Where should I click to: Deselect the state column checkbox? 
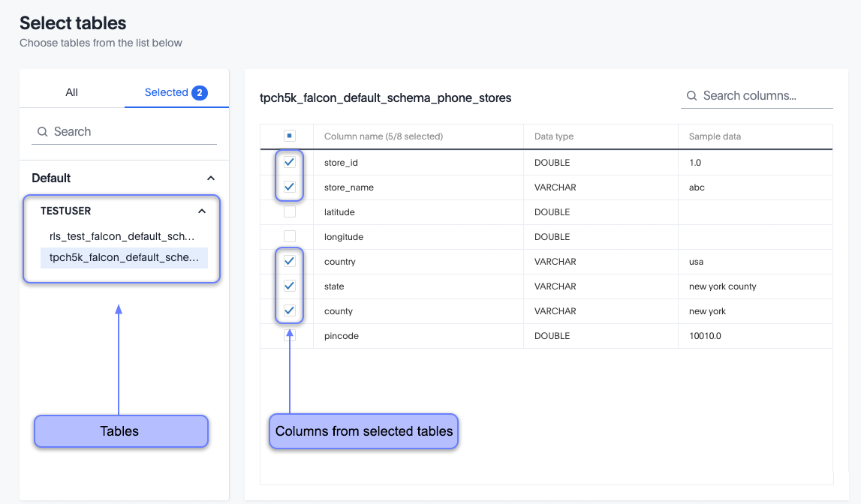tap(289, 286)
